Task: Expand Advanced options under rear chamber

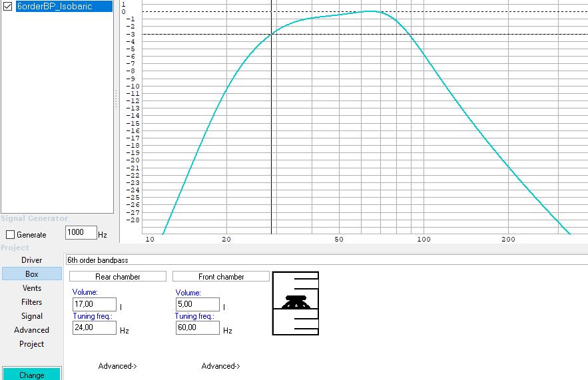Action: [117, 366]
